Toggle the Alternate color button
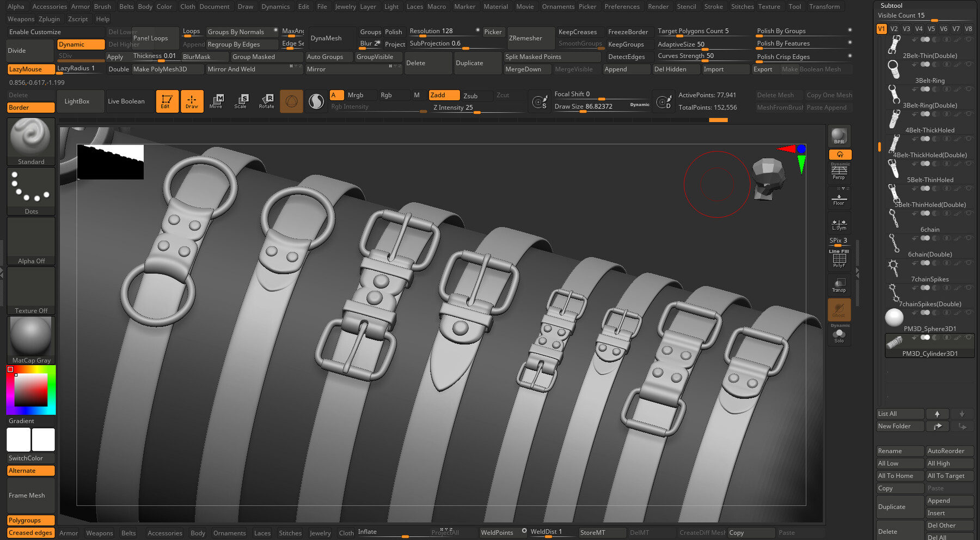This screenshot has height=540, width=980. pos(31,471)
